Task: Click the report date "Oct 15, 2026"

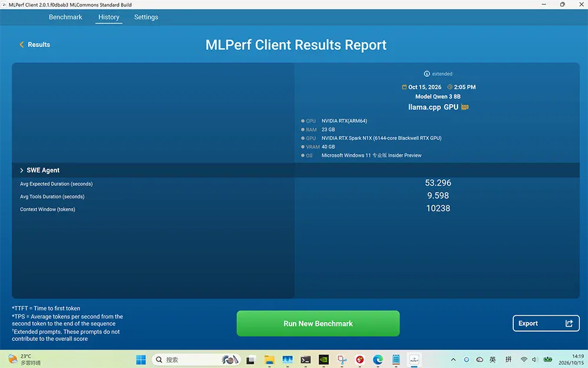Action: (425, 87)
